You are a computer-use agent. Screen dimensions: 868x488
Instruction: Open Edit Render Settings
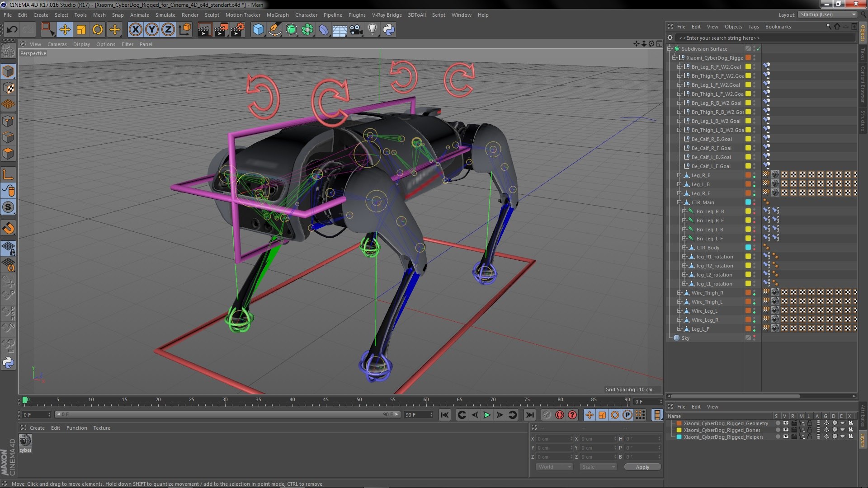tap(238, 30)
